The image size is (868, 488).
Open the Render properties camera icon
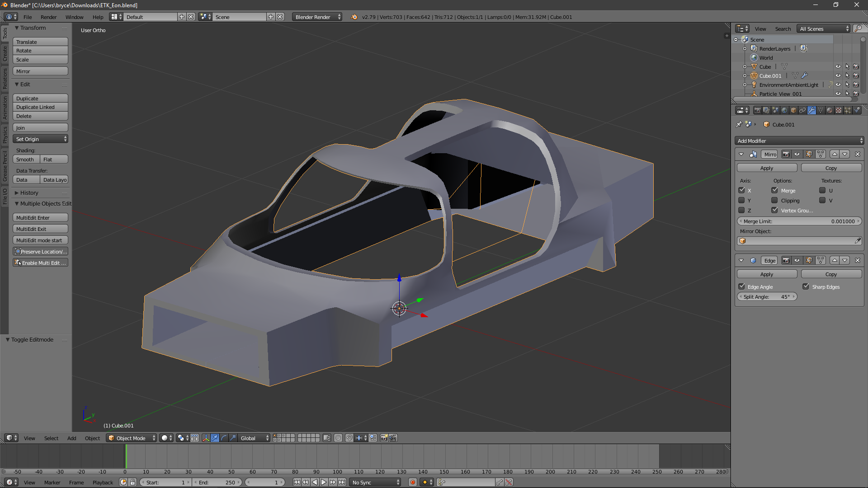click(758, 110)
